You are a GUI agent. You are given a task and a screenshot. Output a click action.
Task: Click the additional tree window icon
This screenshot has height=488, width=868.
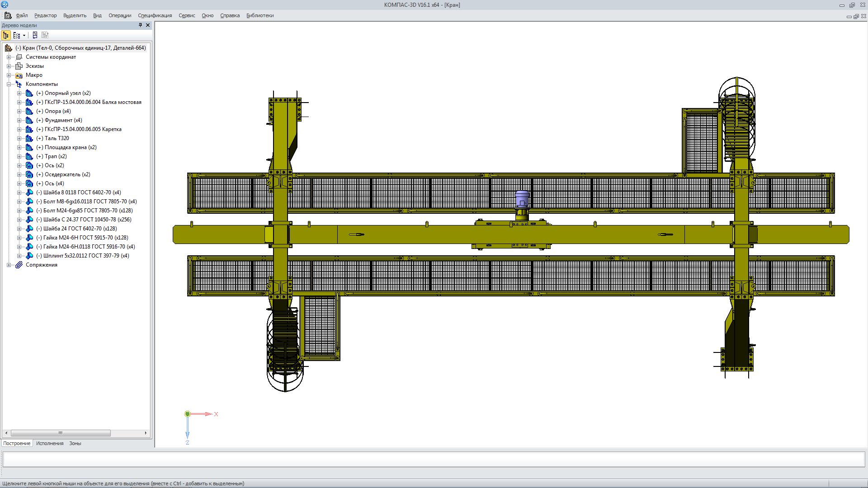pyautogui.click(x=35, y=35)
